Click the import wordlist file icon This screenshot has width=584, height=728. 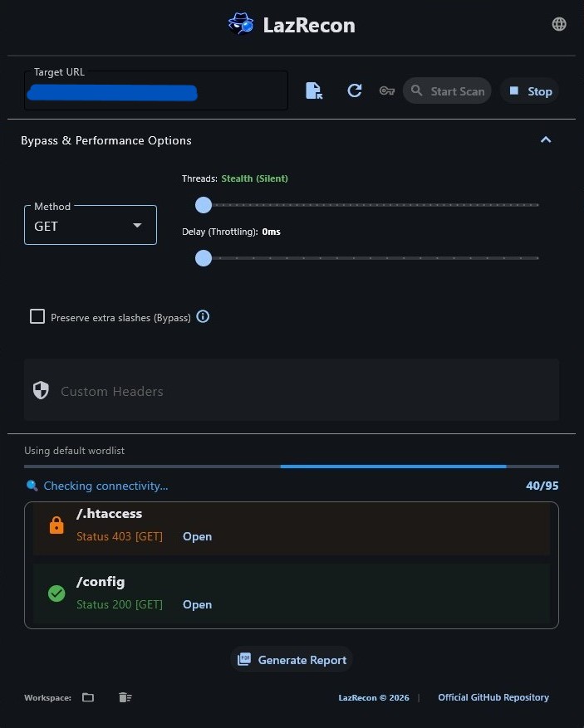[x=314, y=90]
